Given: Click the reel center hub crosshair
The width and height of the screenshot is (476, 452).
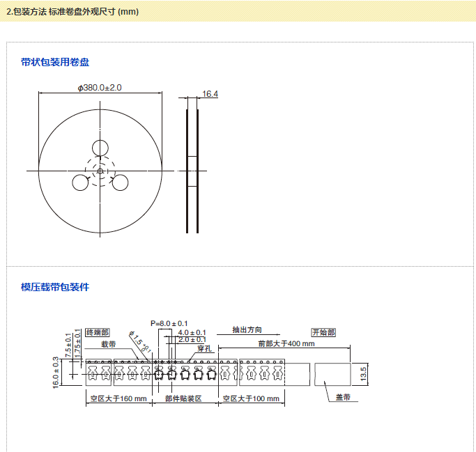Looking at the screenshot, I should coord(100,171).
